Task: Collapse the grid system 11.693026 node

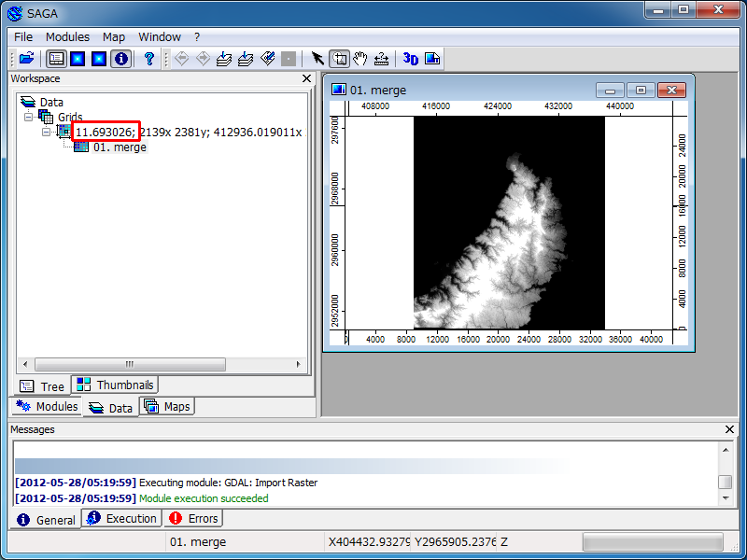Action: pos(46,133)
